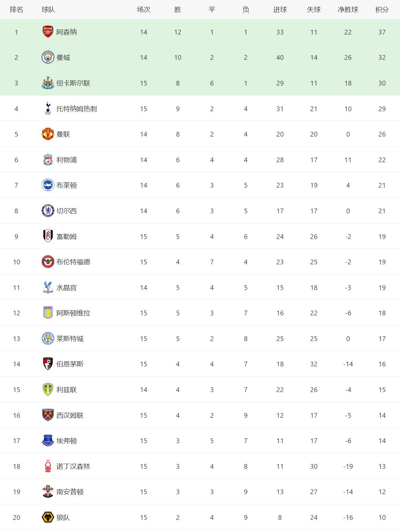
Task: Click the West Ham United crest icon
Action: click(x=48, y=415)
